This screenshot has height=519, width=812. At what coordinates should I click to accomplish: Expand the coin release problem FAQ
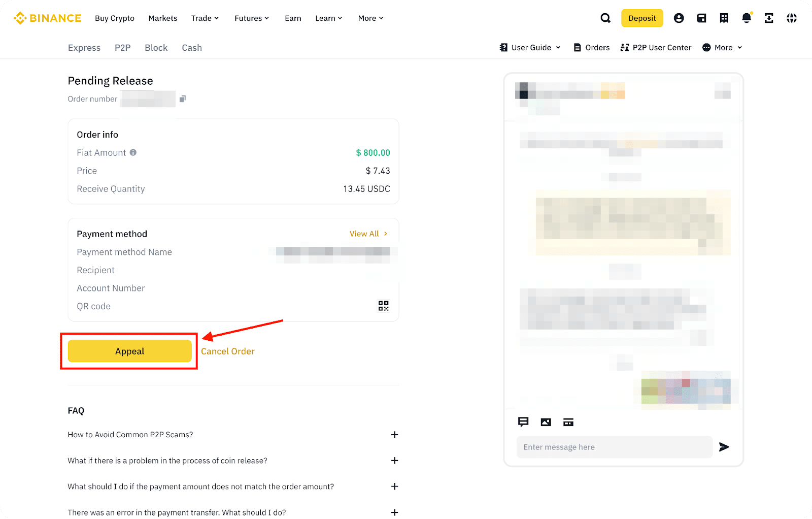[394, 461]
